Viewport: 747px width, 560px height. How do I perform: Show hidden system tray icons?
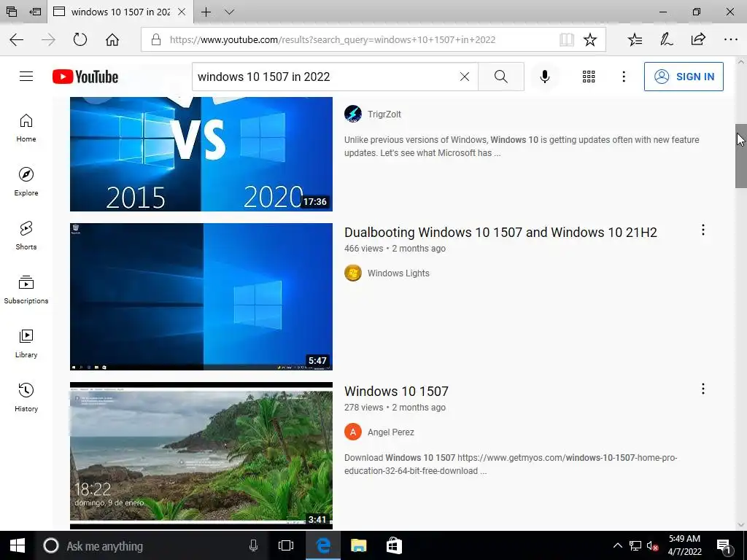click(x=617, y=545)
